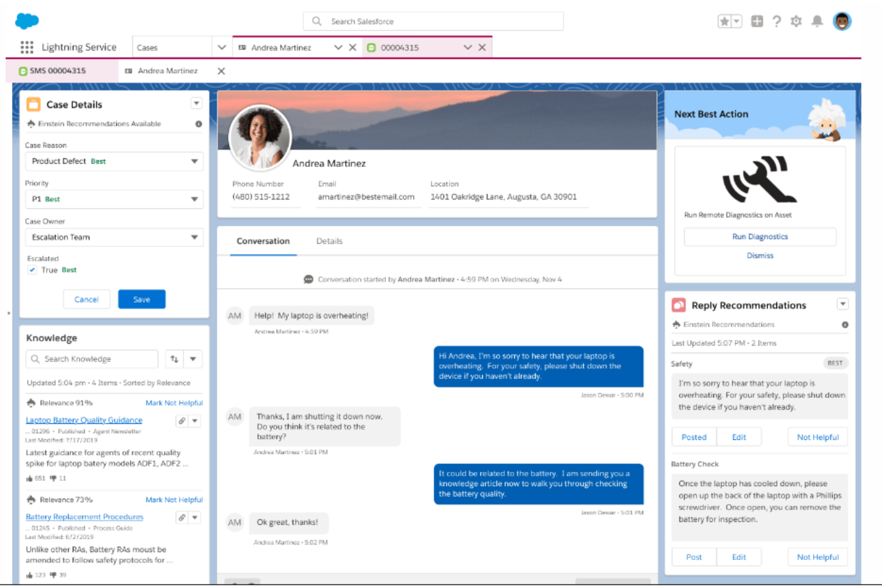The image size is (882, 588).
Task: Uncheck the Escalated True checkbox
Action: pos(32,270)
